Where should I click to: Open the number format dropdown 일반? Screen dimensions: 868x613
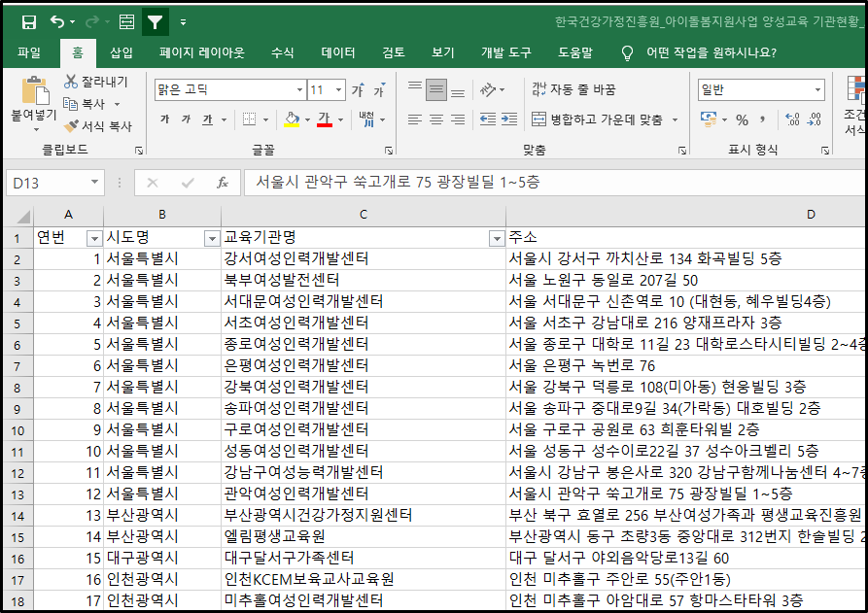tap(817, 90)
